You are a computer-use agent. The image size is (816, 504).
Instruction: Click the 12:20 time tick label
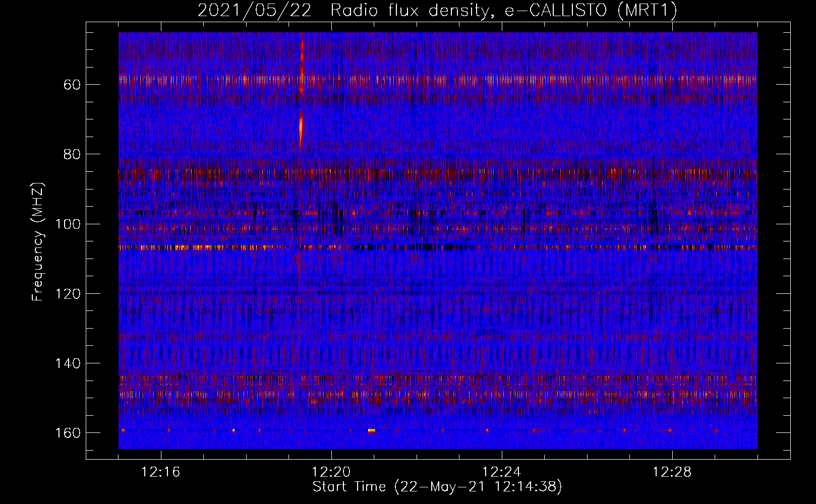pos(331,472)
